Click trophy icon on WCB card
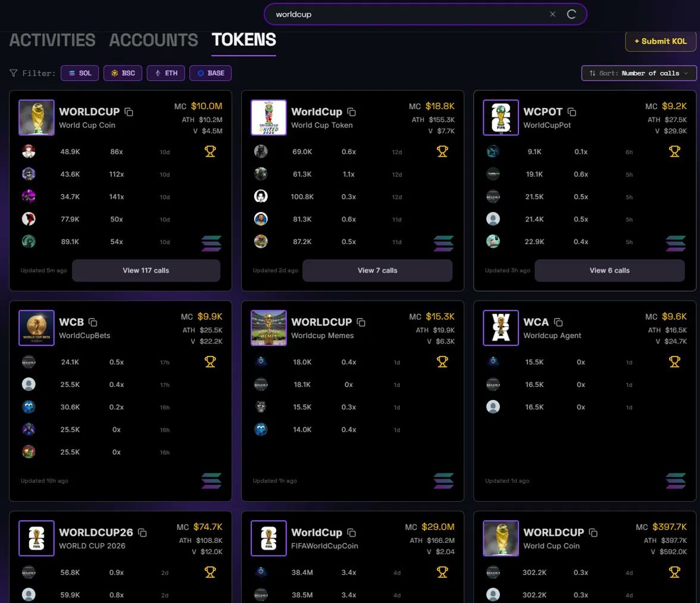 pyautogui.click(x=210, y=361)
